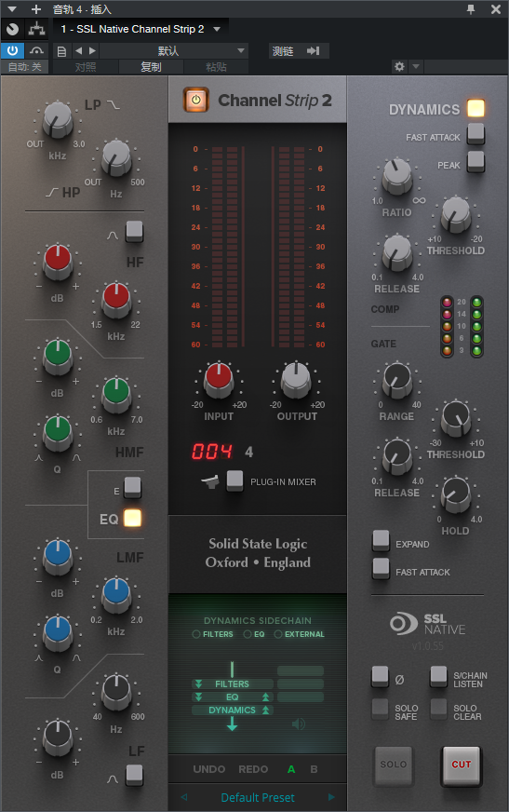Viewport: 509px width, 812px height.
Task: Click the gate RANGE knob
Action: coord(396,380)
